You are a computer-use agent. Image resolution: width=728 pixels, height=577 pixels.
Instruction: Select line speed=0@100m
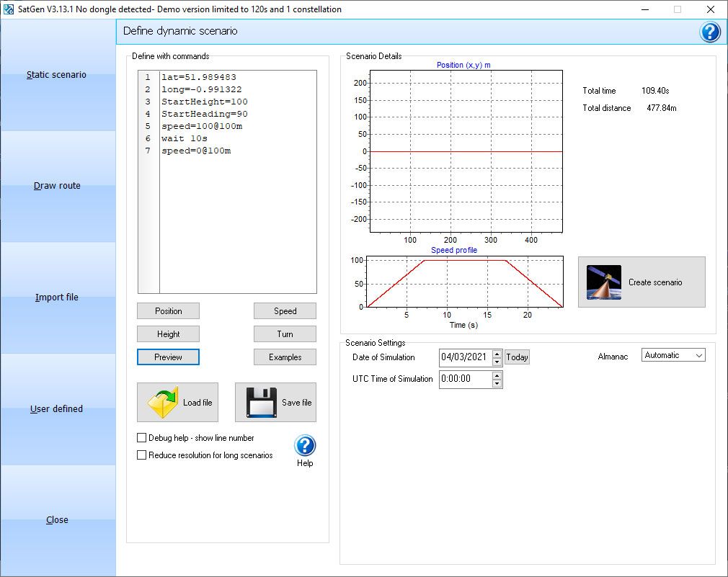[196, 151]
